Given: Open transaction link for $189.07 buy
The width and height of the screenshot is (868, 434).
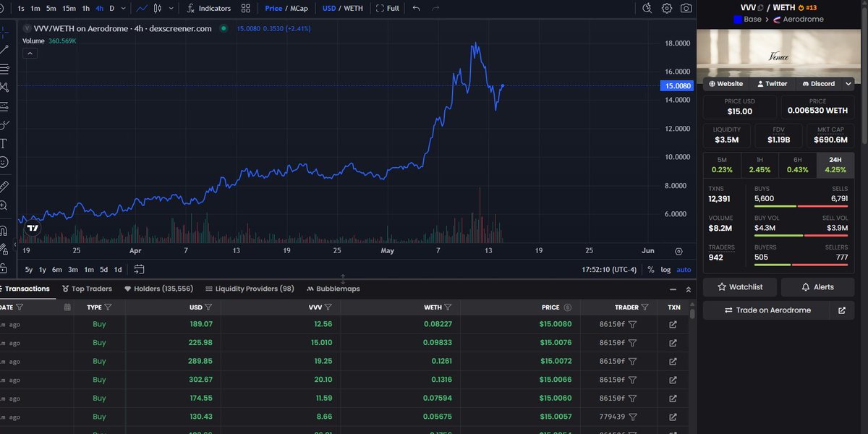Looking at the screenshot, I should pos(673,324).
